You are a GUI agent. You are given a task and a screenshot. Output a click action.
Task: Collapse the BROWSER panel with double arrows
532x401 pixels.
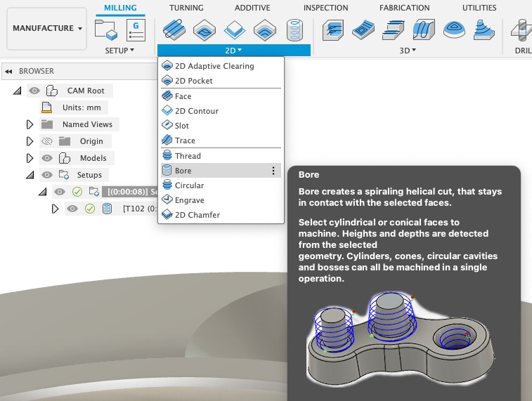9,71
